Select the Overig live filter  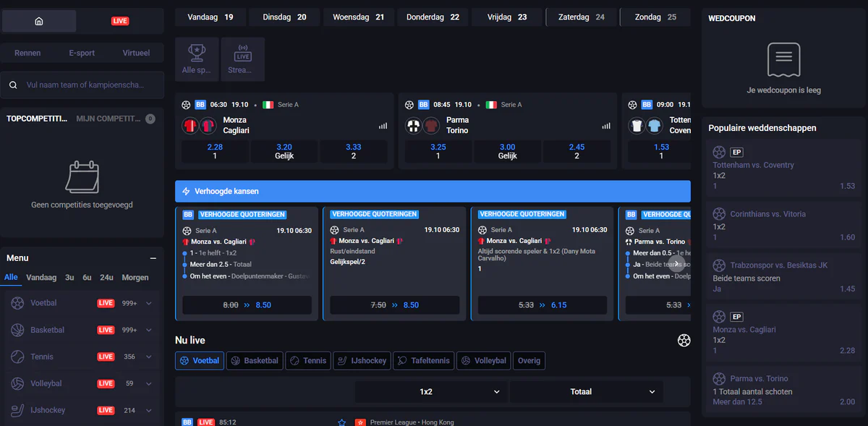pos(529,361)
